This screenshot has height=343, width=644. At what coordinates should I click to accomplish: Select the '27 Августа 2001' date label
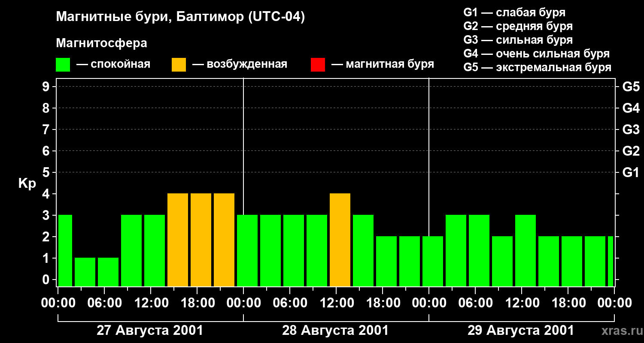click(x=150, y=331)
